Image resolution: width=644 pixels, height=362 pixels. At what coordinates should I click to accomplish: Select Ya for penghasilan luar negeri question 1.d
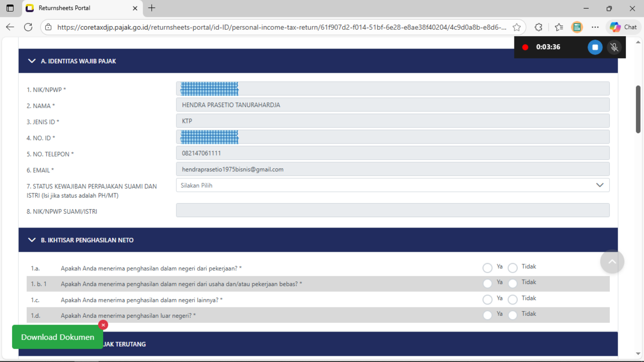click(x=487, y=315)
